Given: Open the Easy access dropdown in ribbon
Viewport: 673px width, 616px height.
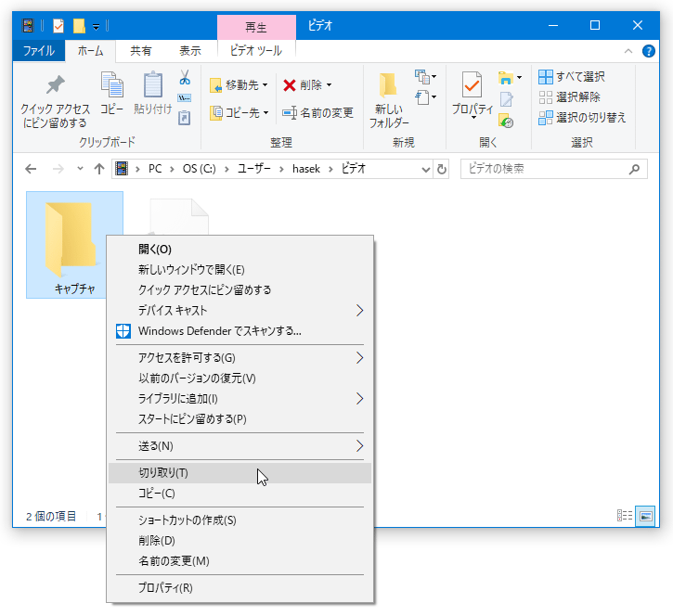Looking at the screenshot, I should 426,97.
